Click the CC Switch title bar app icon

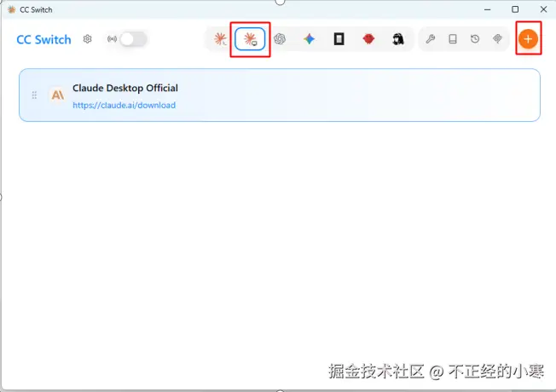[x=11, y=9]
